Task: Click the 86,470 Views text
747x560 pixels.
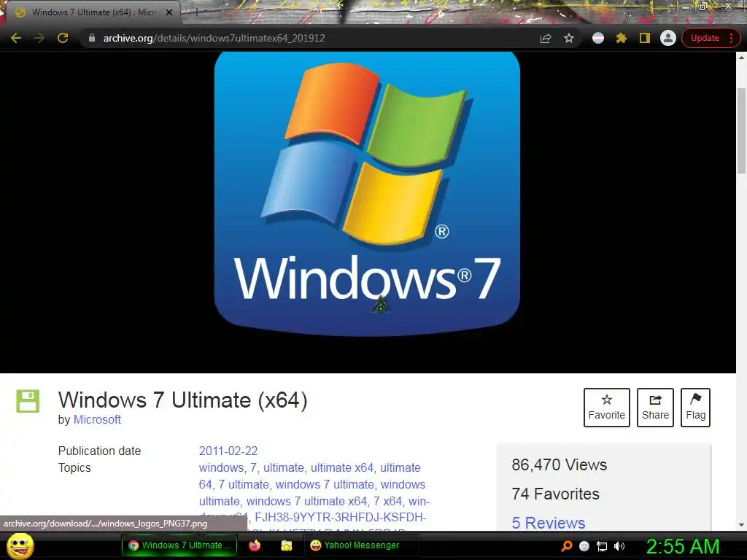Action: click(x=560, y=464)
